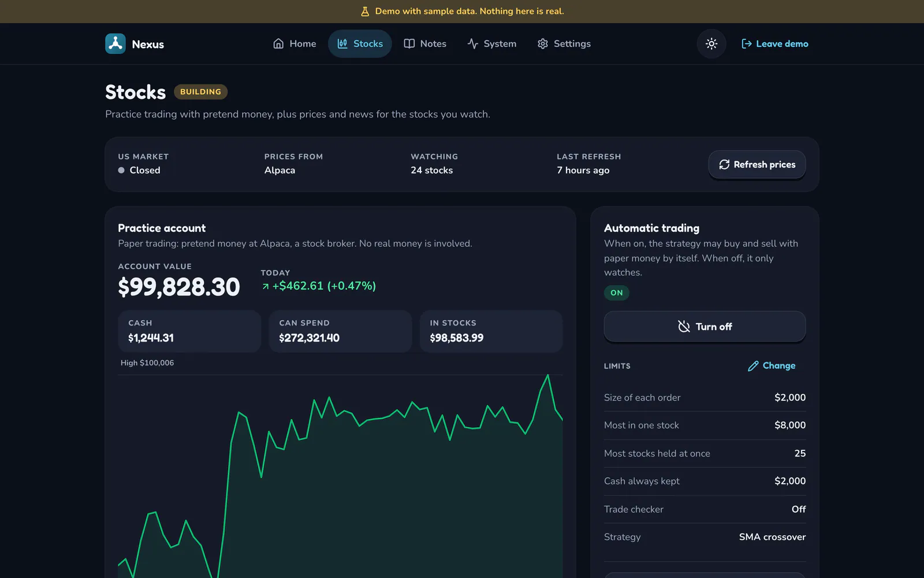Viewport: 924px width, 578px height.
Task: Toggle light theme with sun icon
Action: tap(711, 44)
